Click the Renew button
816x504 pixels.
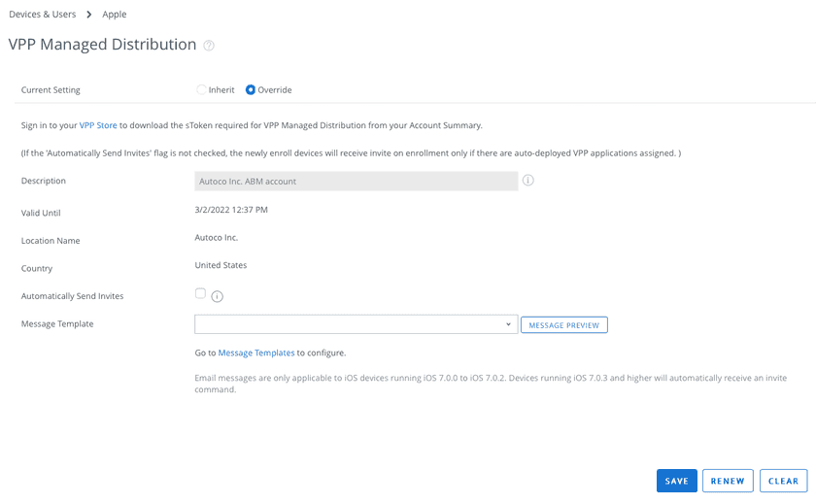tap(728, 481)
